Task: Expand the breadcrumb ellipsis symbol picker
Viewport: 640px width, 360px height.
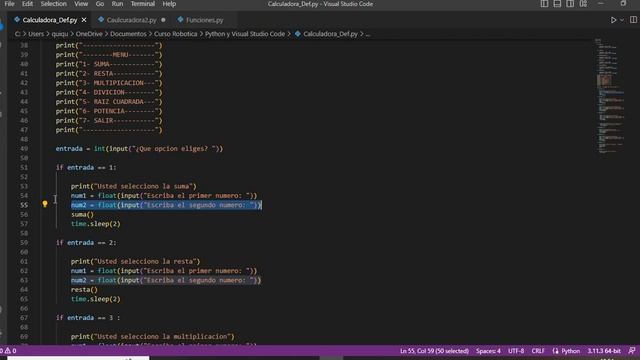Action: [368, 34]
